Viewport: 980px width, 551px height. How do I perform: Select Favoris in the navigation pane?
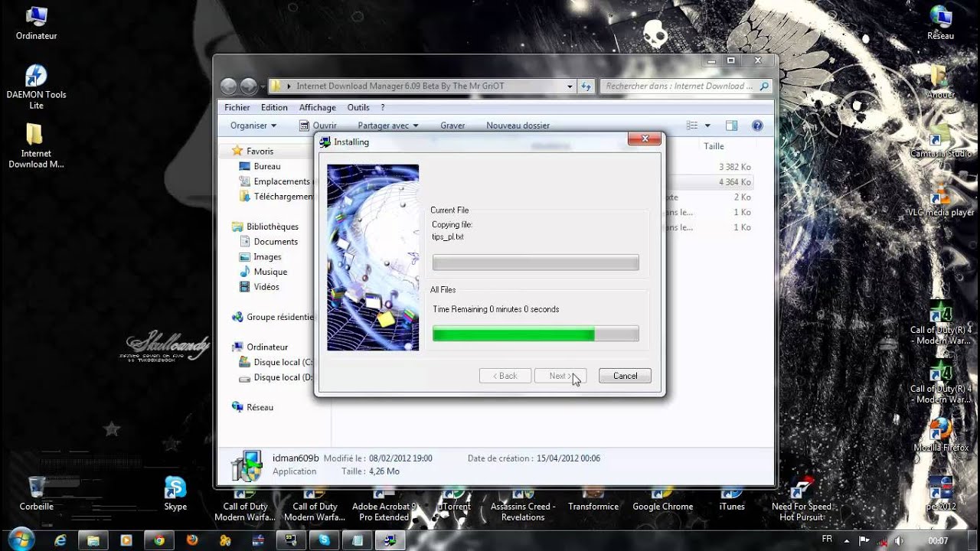click(260, 152)
